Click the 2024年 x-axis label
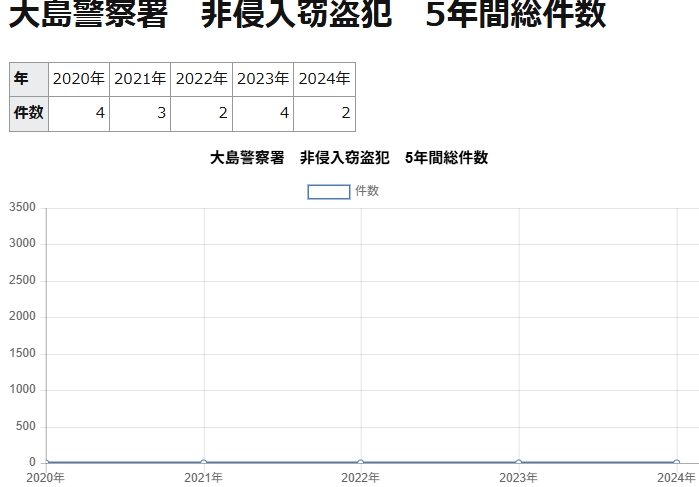 coord(676,478)
